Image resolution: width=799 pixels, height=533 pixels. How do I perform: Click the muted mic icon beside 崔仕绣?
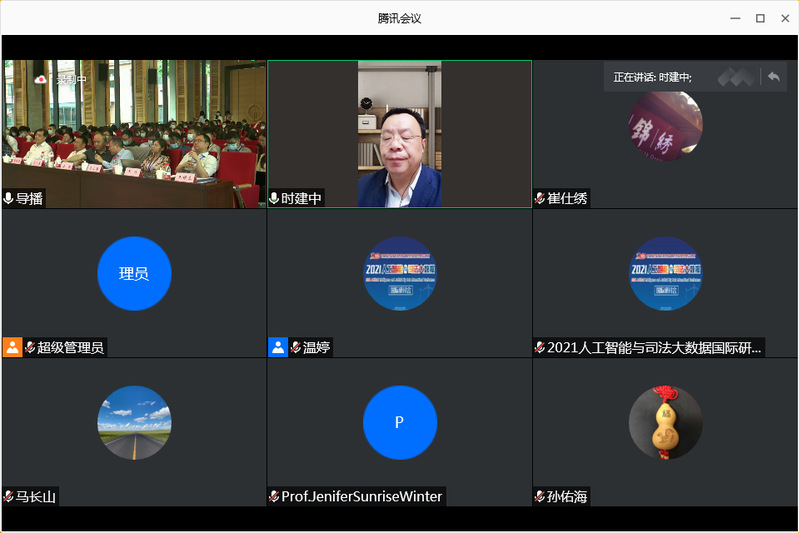[540, 199]
